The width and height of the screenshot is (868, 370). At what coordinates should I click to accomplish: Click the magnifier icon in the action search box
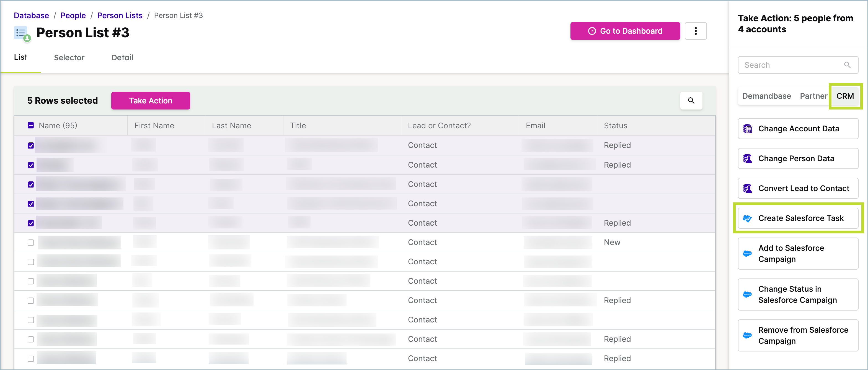(x=847, y=65)
